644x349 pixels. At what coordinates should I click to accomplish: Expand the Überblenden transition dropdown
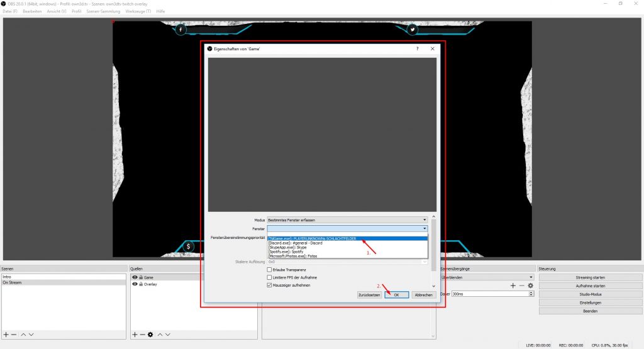[487, 277]
